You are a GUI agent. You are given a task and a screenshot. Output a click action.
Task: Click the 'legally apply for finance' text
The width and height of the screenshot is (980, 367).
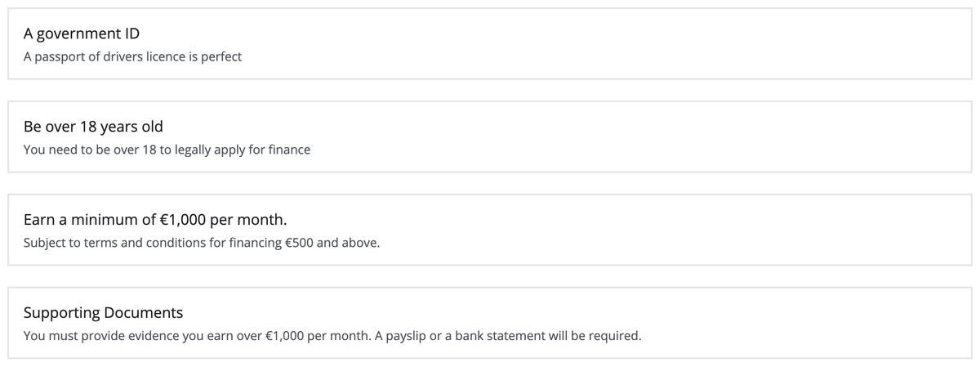[x=243, y=151]
